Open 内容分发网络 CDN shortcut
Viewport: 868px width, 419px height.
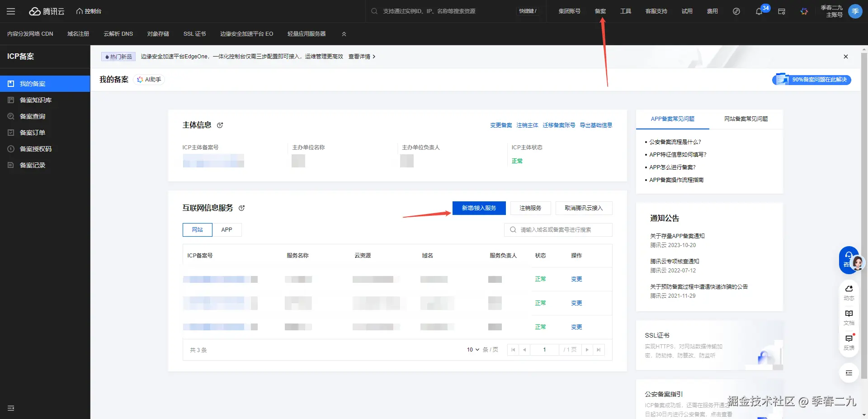[30, 34]
